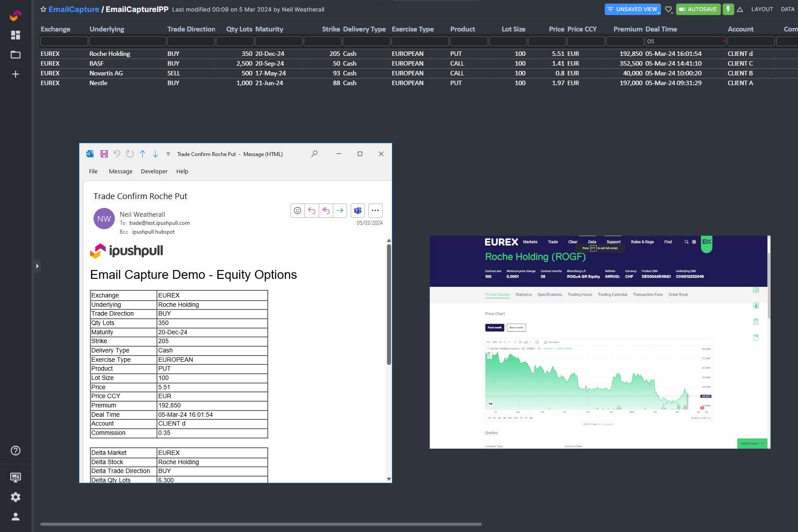798x532 pixels.
Task: Open ipushpull settings via gear icon
Action: (x=16, y=497)
